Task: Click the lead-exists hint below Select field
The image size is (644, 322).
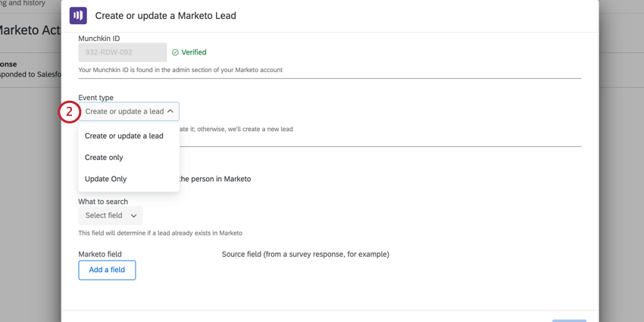Action: click(160, 233)
